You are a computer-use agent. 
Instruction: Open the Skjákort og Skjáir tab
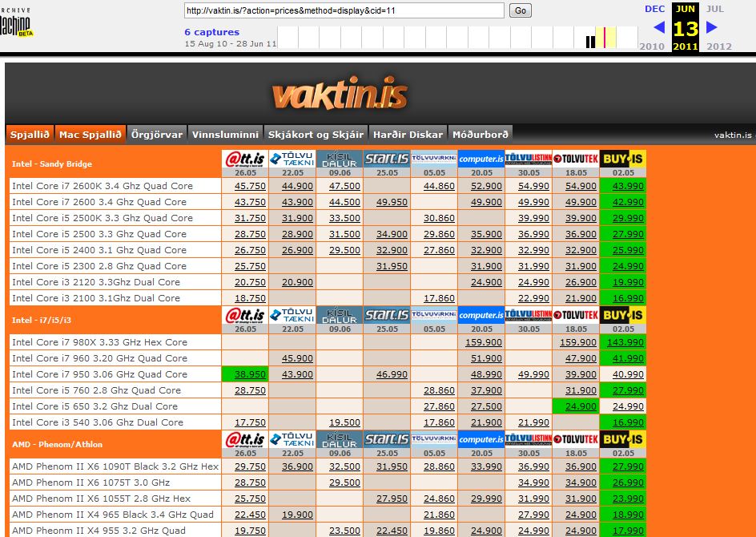pyautogui.click(x=316, y=135)
